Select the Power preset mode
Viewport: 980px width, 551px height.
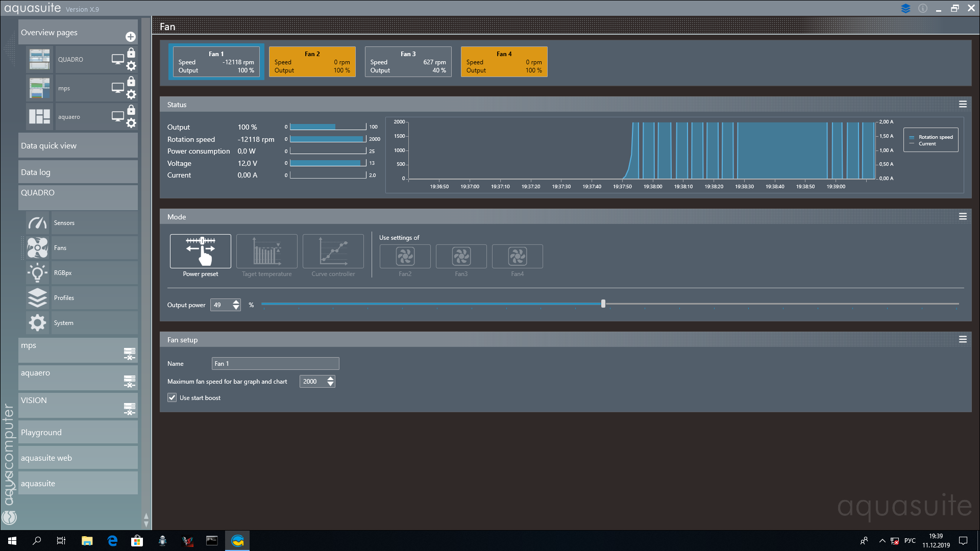(200, 252)
